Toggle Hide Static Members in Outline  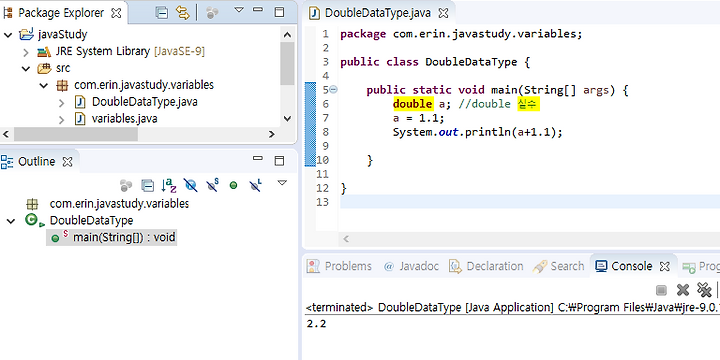coord(212,185)
